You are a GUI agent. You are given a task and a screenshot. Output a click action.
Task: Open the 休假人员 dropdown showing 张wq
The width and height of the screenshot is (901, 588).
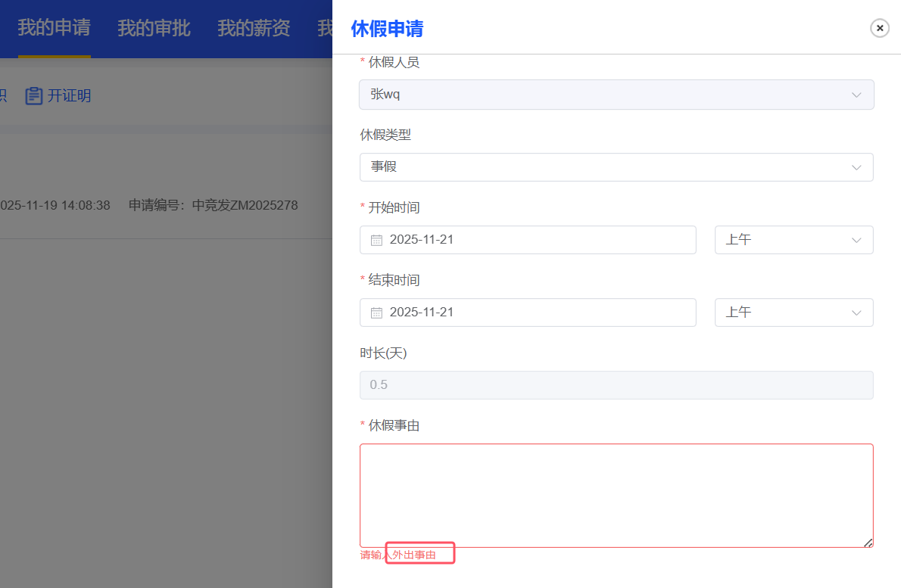point(616,95)
